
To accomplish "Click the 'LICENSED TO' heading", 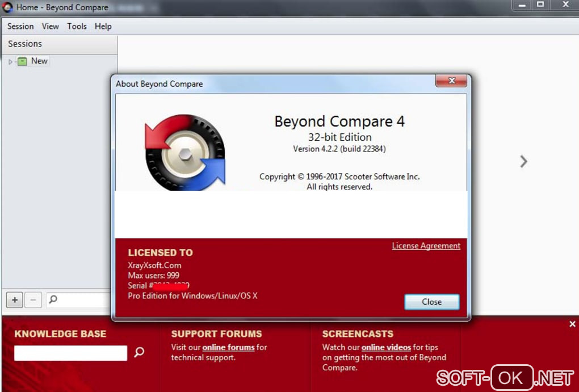I will [160, 253].
